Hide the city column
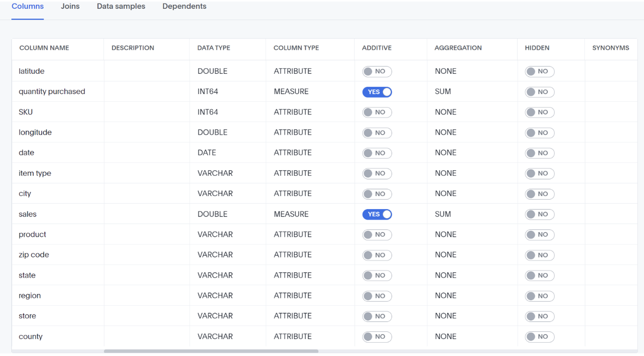The image size is (644, 356). 539,194
